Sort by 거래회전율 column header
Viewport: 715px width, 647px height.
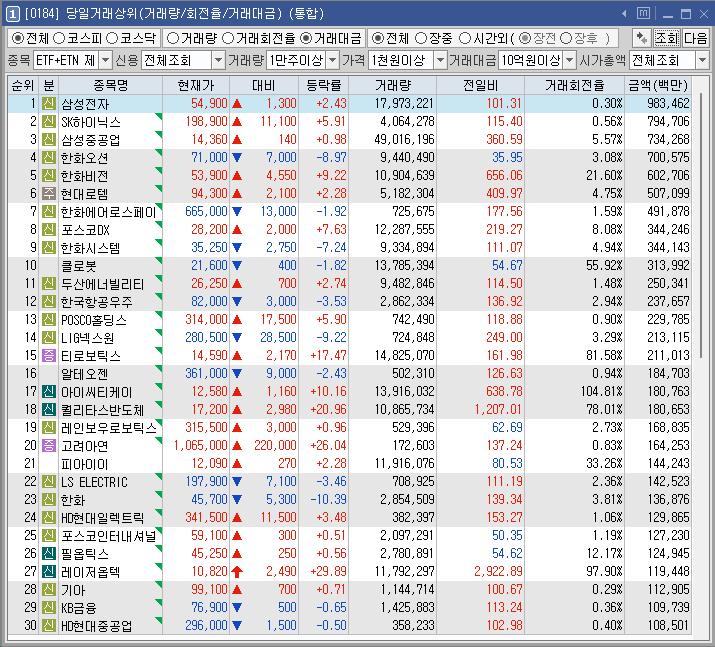point(575,85)
